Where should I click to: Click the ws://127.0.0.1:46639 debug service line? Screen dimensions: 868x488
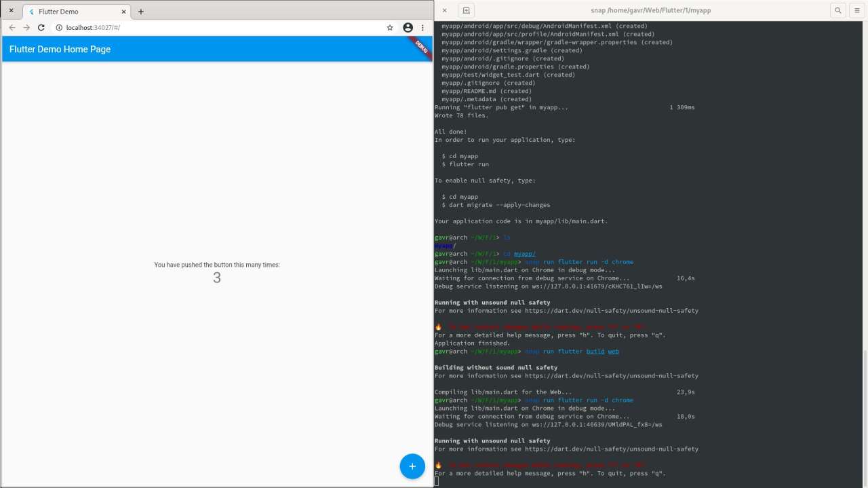coord(548,424)
